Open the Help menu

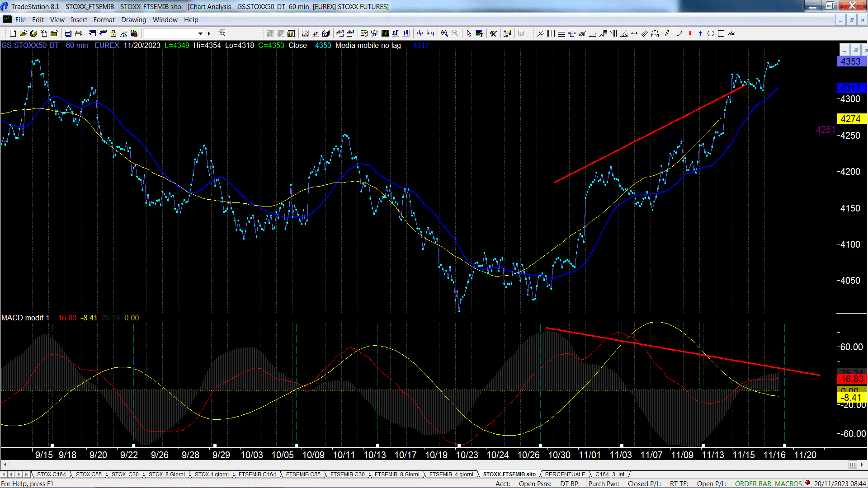point(191,20)
